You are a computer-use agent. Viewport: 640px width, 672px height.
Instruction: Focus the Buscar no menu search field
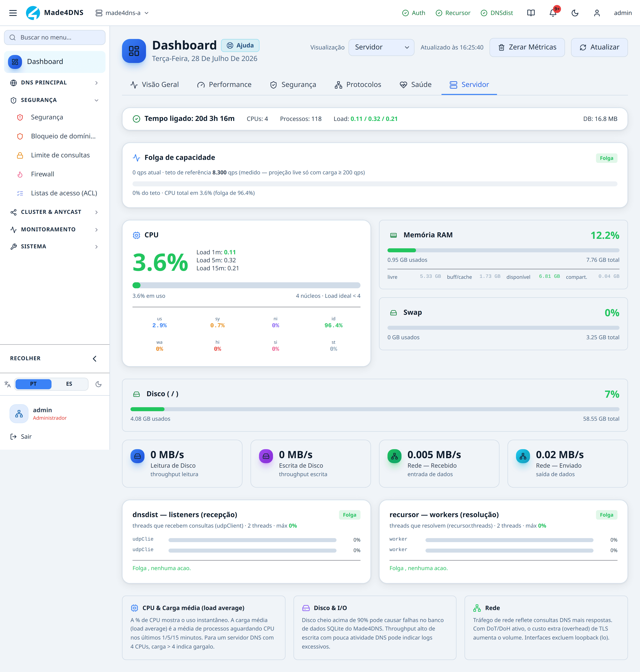click(55, 37)
